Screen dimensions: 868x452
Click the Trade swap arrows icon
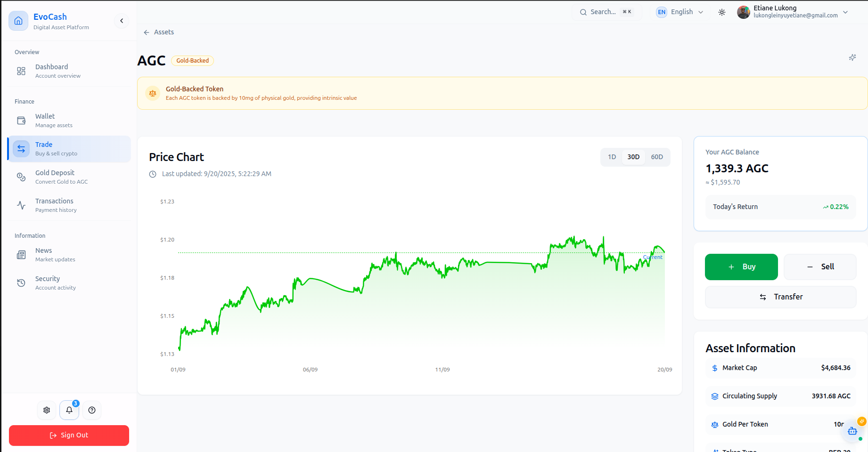pyautogui.click(x=21, y=149)
